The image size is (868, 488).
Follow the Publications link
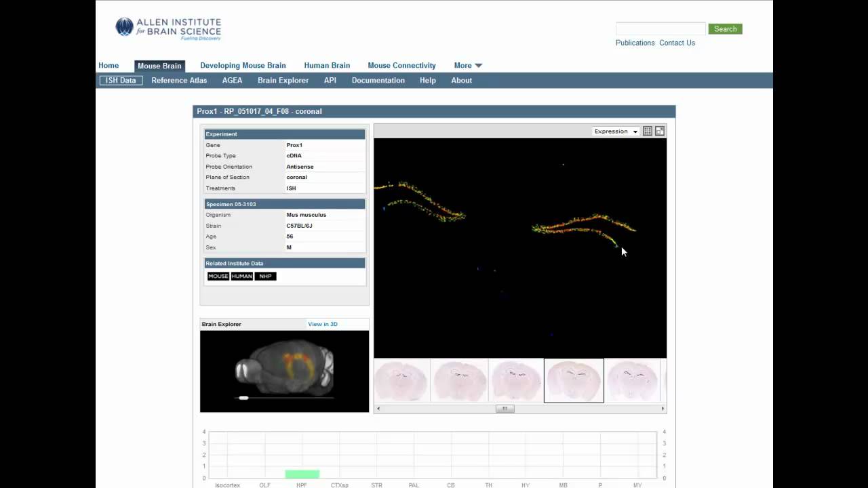(635, 43)
